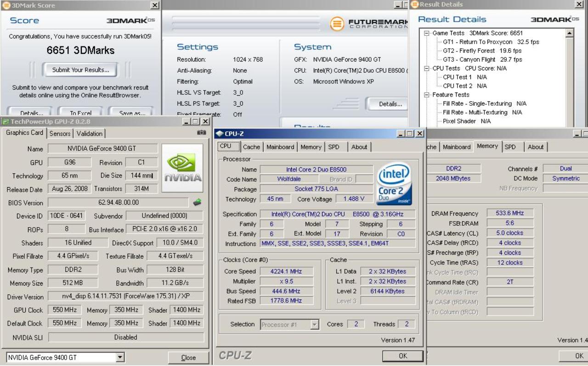Click the GPU-Z screenshot camera icon
The height and width of the screenshot is (366, 588).
pyautogui.click(x=201, y=132)
